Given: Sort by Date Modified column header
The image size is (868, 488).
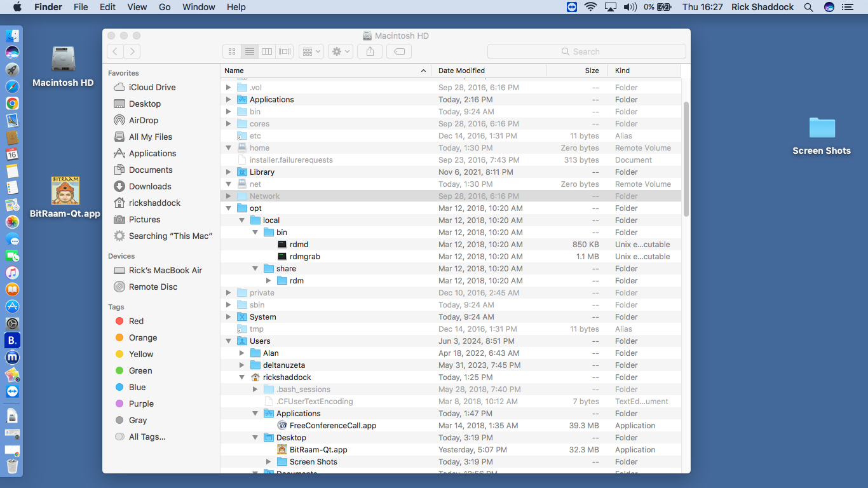Looking at the screenshot, I should tap(461, 71).
